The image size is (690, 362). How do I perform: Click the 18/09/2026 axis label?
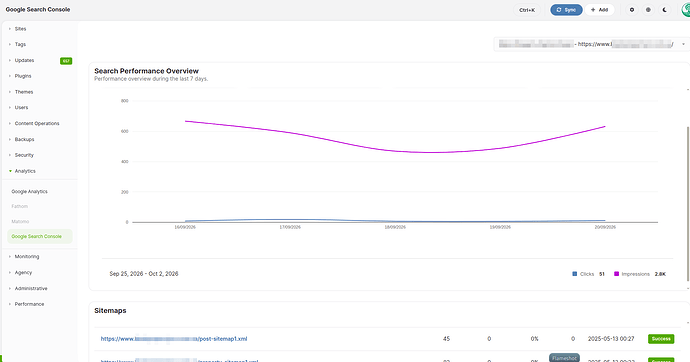pyautogui.click(x=395, y=227)
